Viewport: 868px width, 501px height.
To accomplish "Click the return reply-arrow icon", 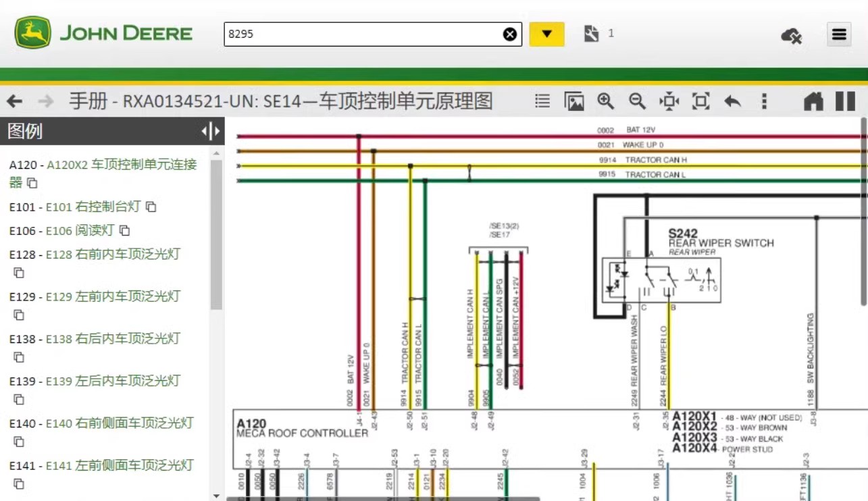I will [732, 101].
